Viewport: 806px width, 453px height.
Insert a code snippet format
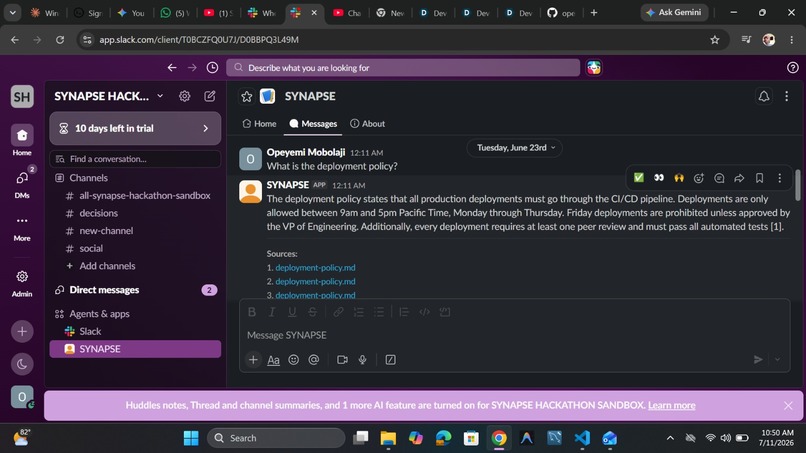[x=425, y=312]
